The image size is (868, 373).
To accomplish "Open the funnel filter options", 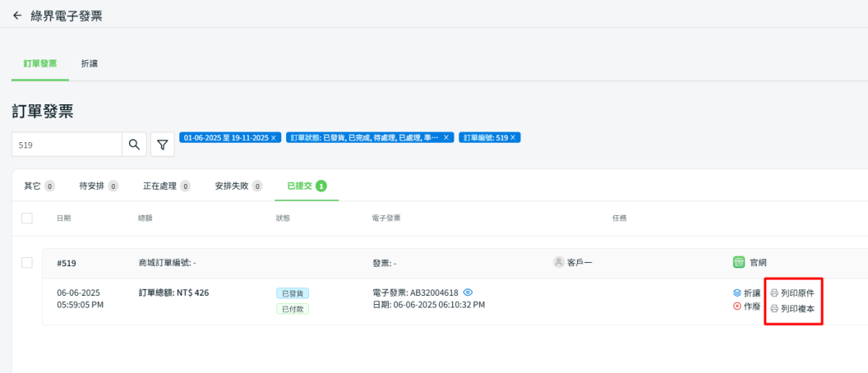I will [x=163, y=145].
